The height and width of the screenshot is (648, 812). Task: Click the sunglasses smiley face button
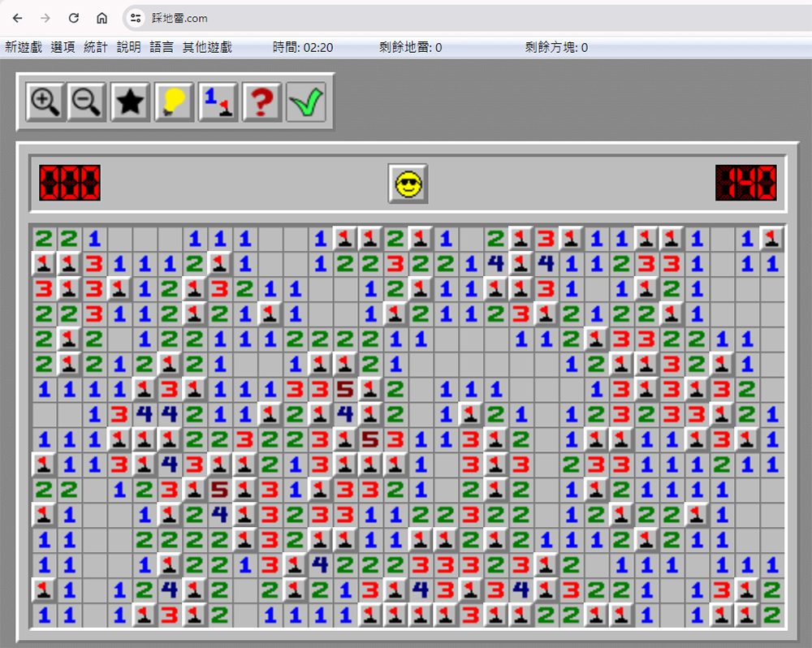click(408, 184)
